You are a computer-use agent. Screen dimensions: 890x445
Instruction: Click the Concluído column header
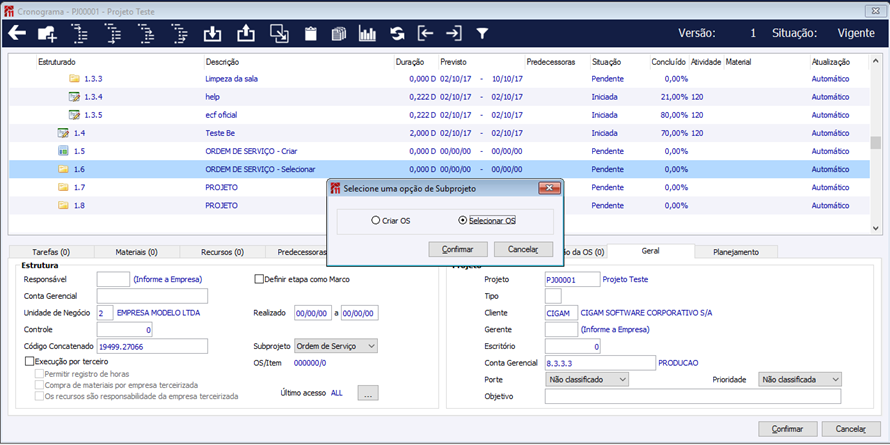669,62
